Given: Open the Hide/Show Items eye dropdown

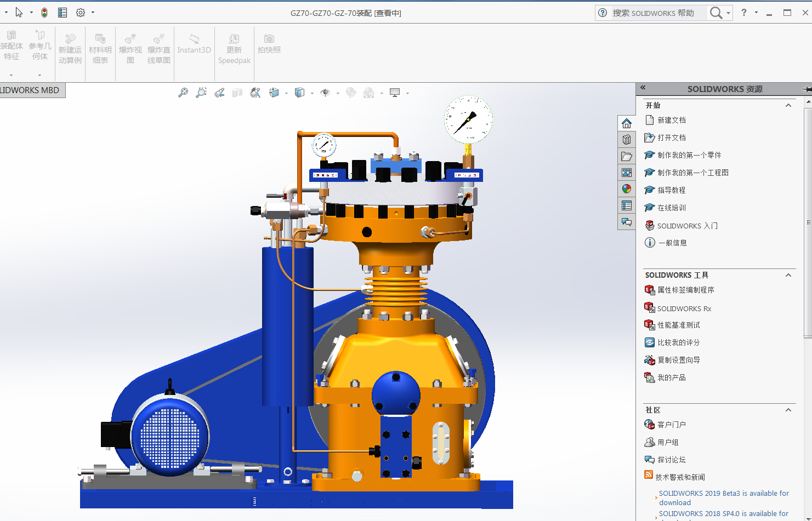Looking at the screenshot, I should [338, 93].
